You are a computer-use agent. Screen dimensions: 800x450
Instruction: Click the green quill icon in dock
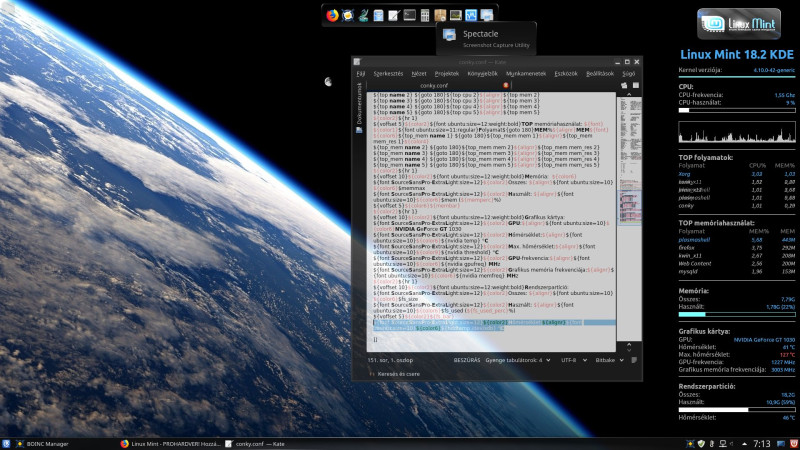click(363, 15)
